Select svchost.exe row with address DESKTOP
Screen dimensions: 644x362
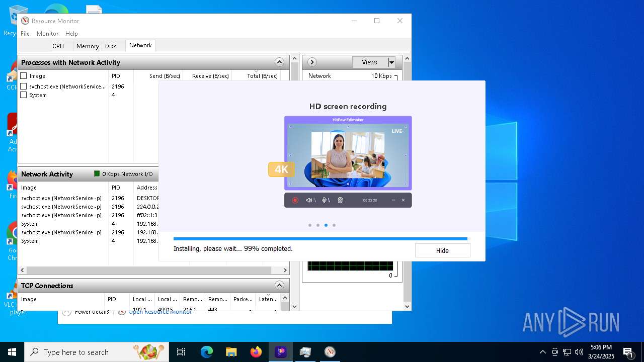tap(89, 198)
